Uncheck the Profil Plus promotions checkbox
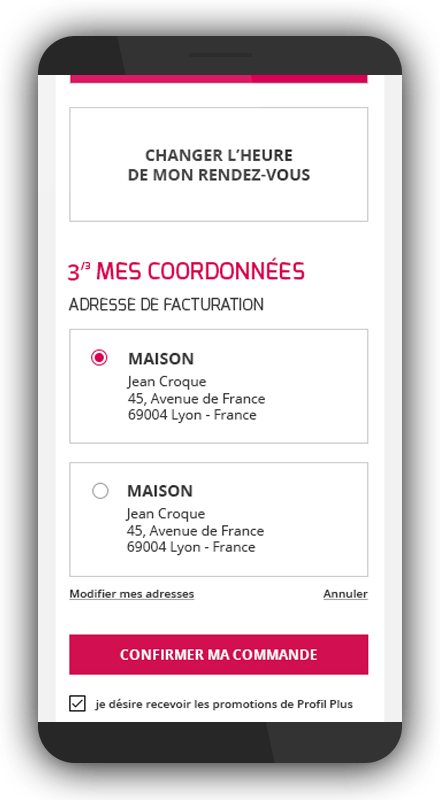 77,704
